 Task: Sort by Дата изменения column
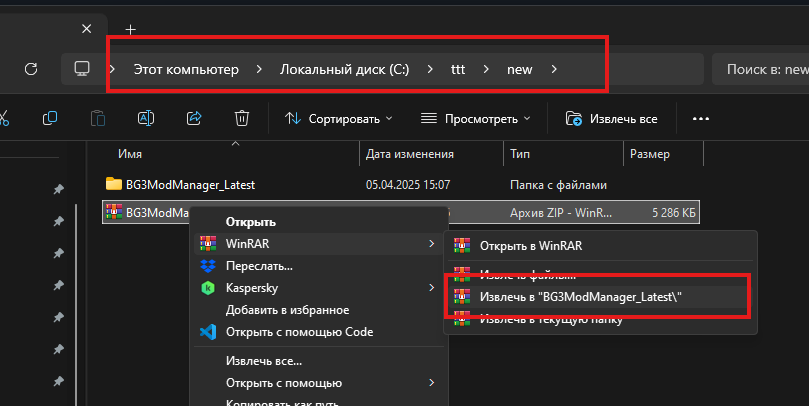[410, 154]
